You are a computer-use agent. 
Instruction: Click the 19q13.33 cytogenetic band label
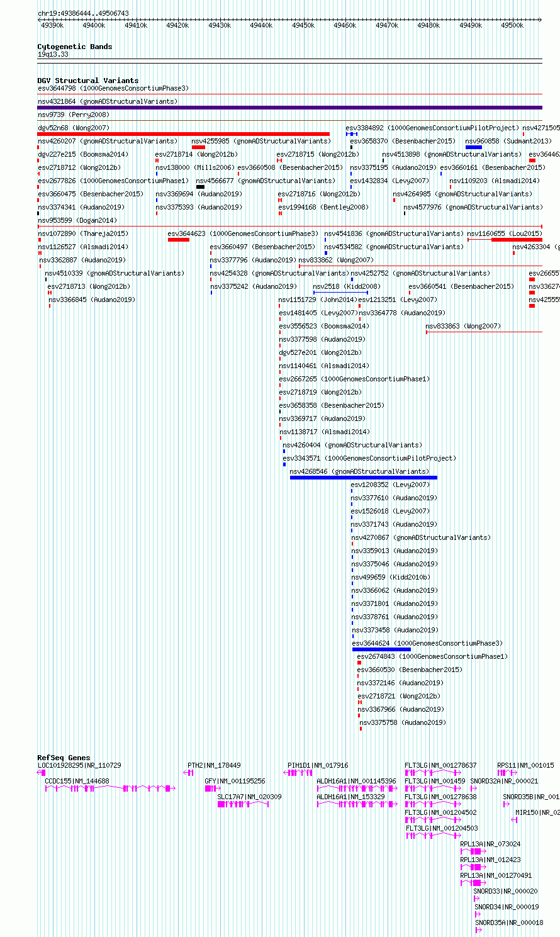pos(53,55)
